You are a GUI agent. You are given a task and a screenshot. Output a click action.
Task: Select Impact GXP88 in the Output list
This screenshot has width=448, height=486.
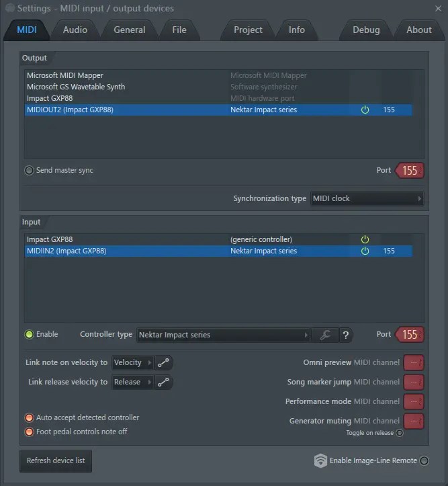click(x=218, y=98)
